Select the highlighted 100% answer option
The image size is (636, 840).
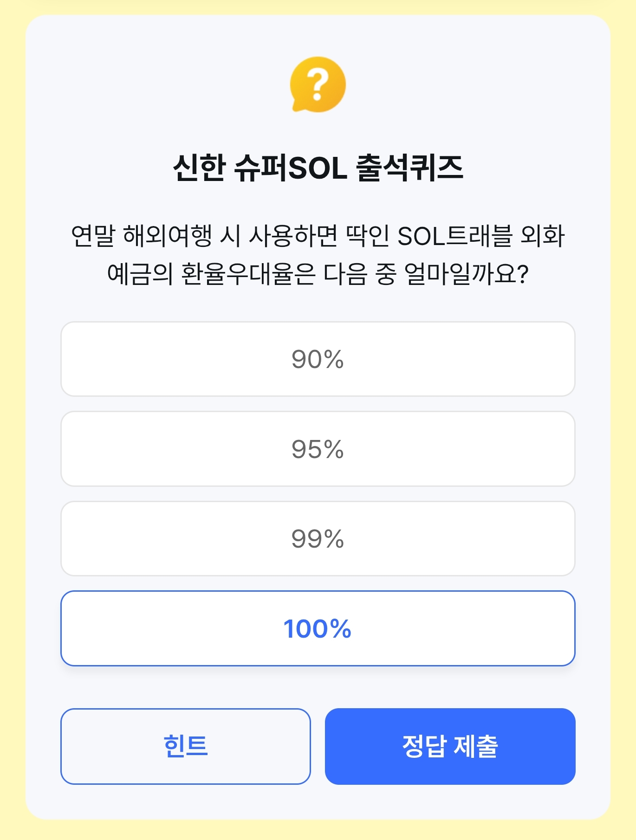(x=318, y=628)
